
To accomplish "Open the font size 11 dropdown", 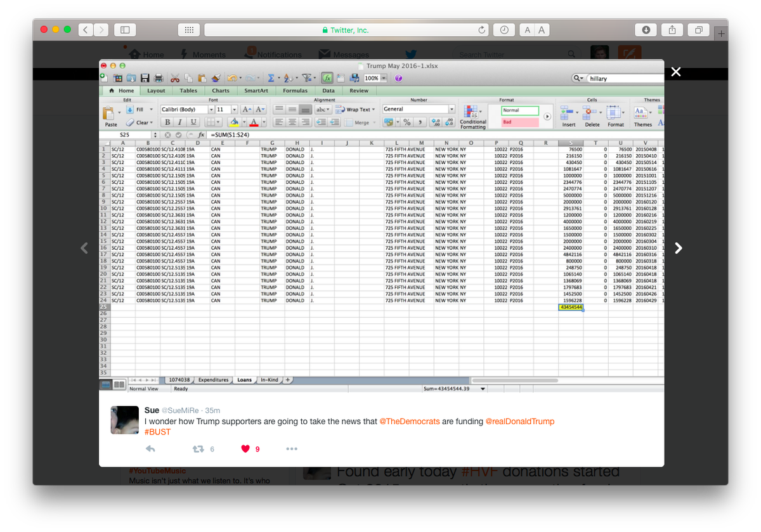I will click(235, 110).
